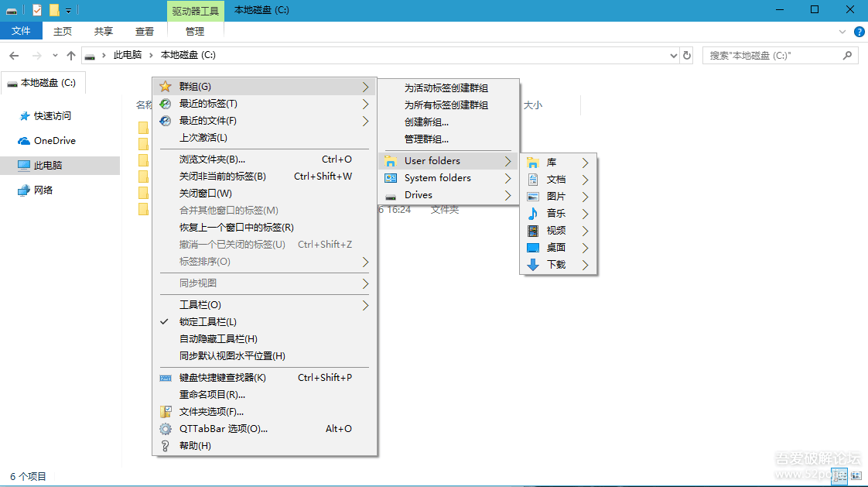868x487 pixels.
Task: Toggle 自动隐藏工具栏(H) option
Action: 265,339
